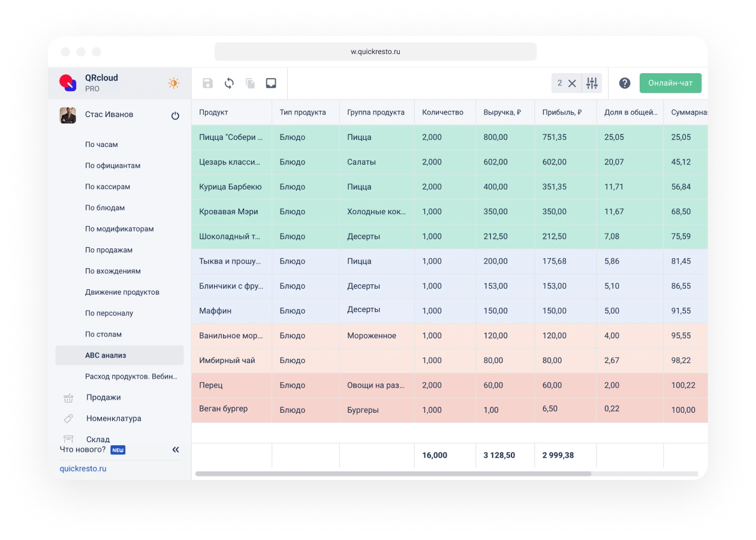Open the filter settings sliders icon

592,83
